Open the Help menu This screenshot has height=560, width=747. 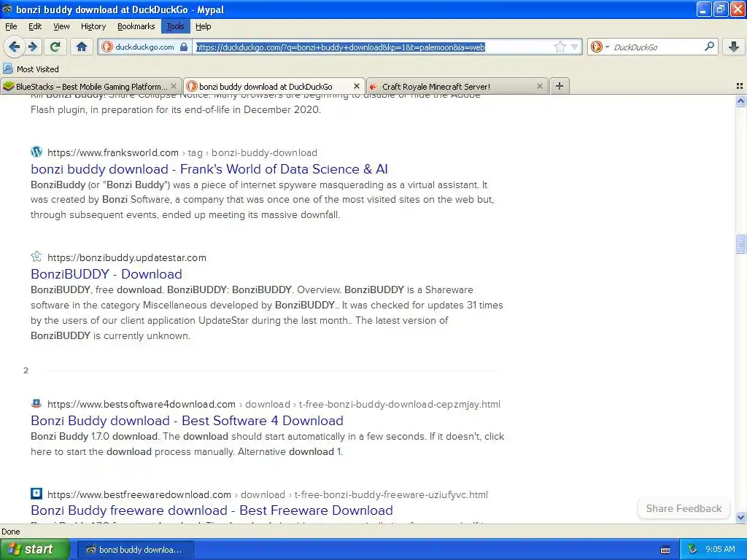point(203,26)
